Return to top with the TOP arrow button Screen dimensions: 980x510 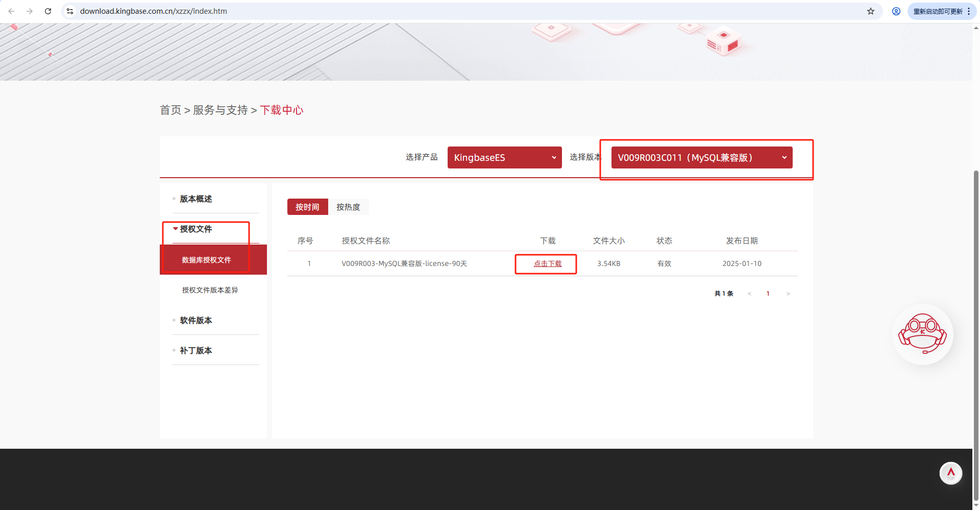(951, 473)
